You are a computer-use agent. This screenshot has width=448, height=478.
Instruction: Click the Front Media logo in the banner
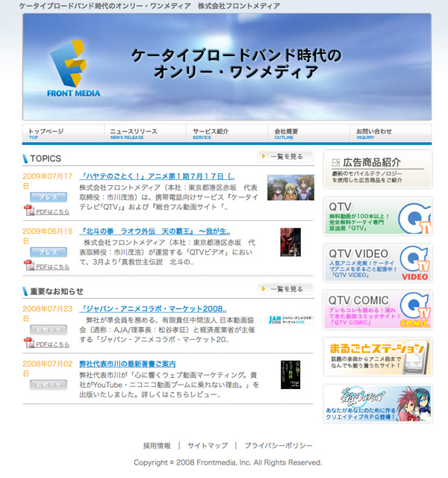[72, 69]
